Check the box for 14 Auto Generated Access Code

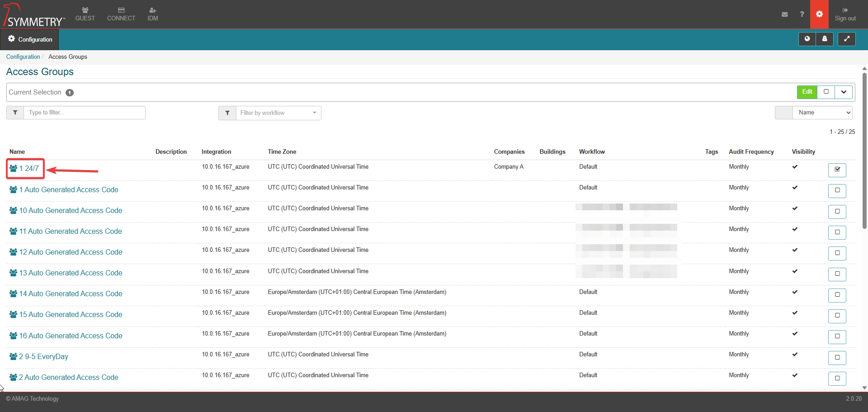click(837, 295)
